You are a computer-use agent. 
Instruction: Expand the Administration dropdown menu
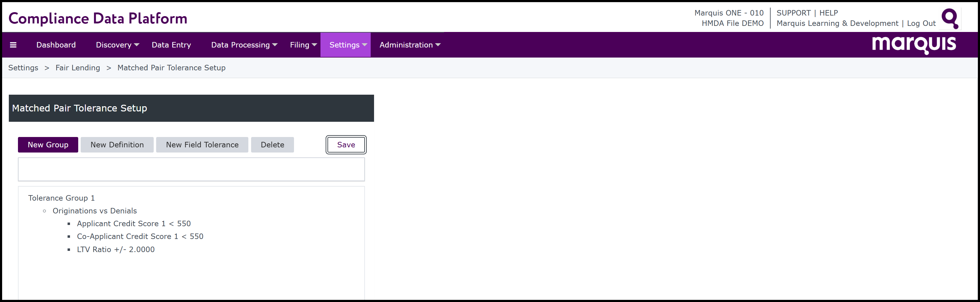tap(410, 45)
